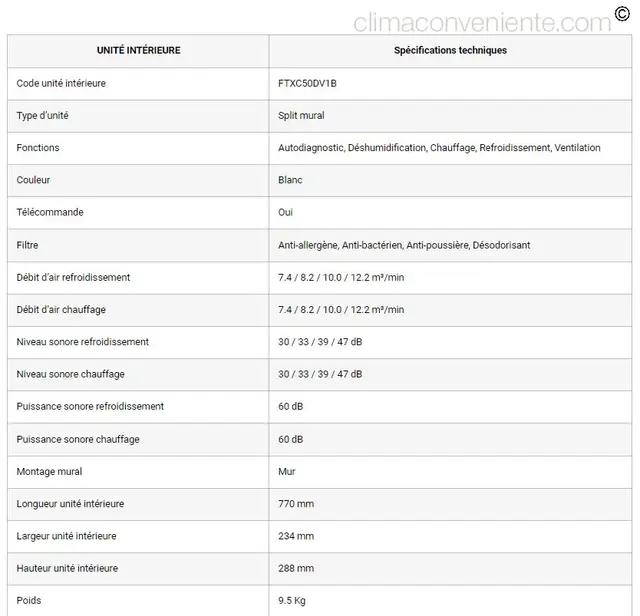Select the Fonctions row label
This screenshot has width=640, height=616.
(x=38, y=148)
